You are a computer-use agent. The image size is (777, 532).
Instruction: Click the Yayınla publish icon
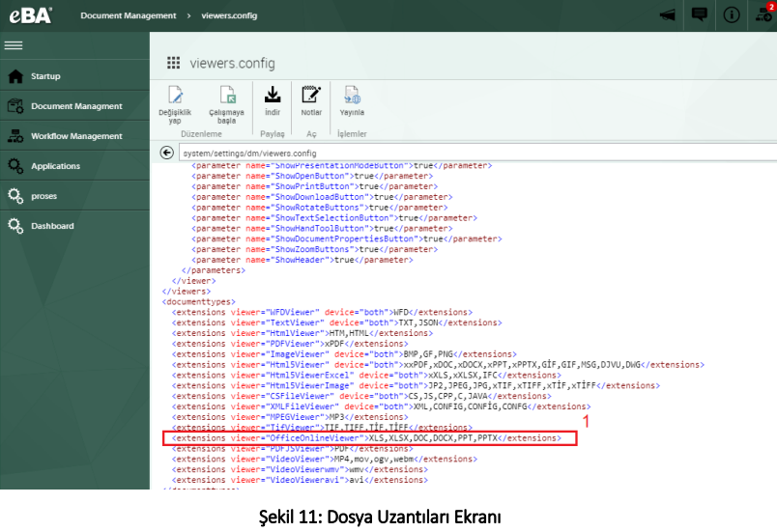point(352,95)
